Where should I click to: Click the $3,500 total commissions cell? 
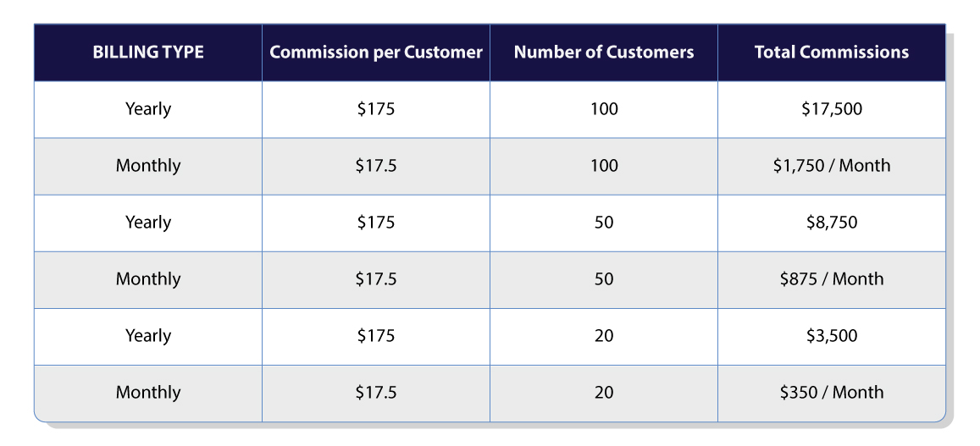click(832, 336)
